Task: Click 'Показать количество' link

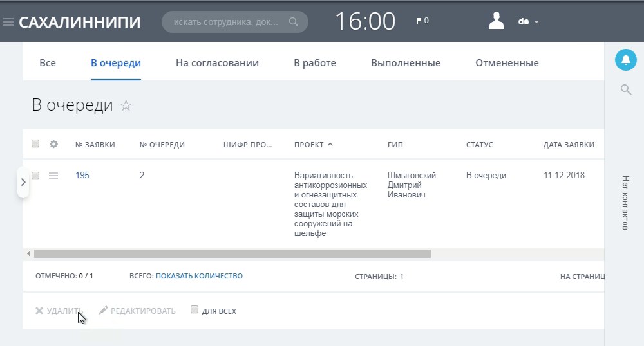Action: tap(199, 276)
